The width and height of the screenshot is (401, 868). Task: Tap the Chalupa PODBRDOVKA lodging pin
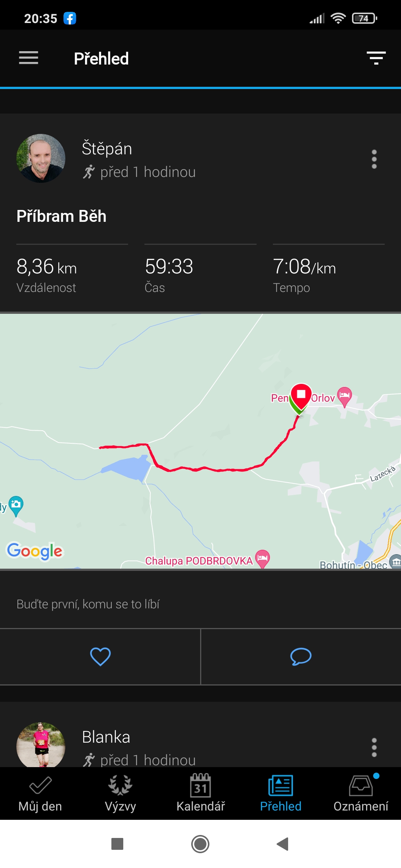(x=263, y=558)
